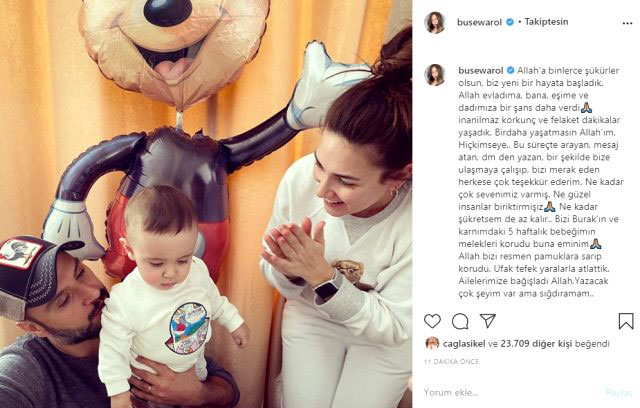Save post with bookmark icon
The height and width of the screenshot is (408, 640).
[x=626, y=321]
